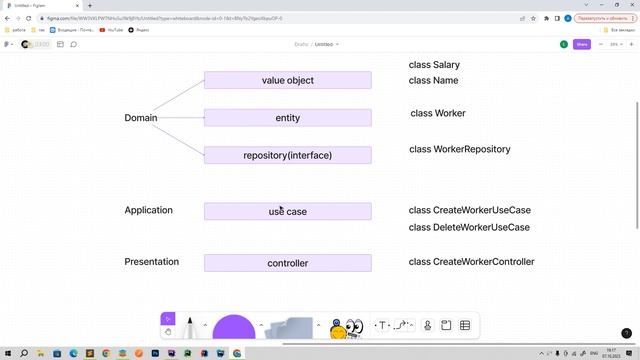This screenshot has height=360, width=640.
Task: Bookmark this page with the star
Action: click(x=533, y=18)
